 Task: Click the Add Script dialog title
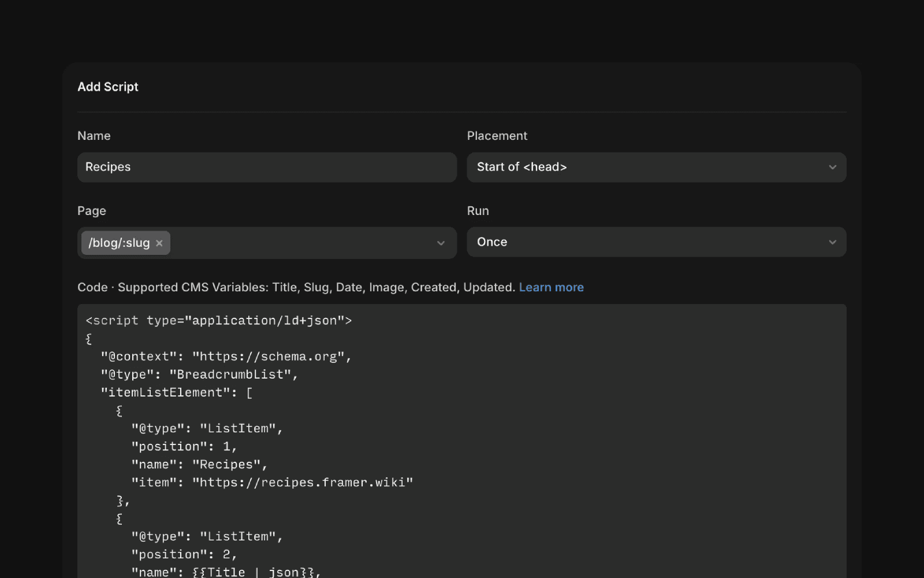[107, 87]
